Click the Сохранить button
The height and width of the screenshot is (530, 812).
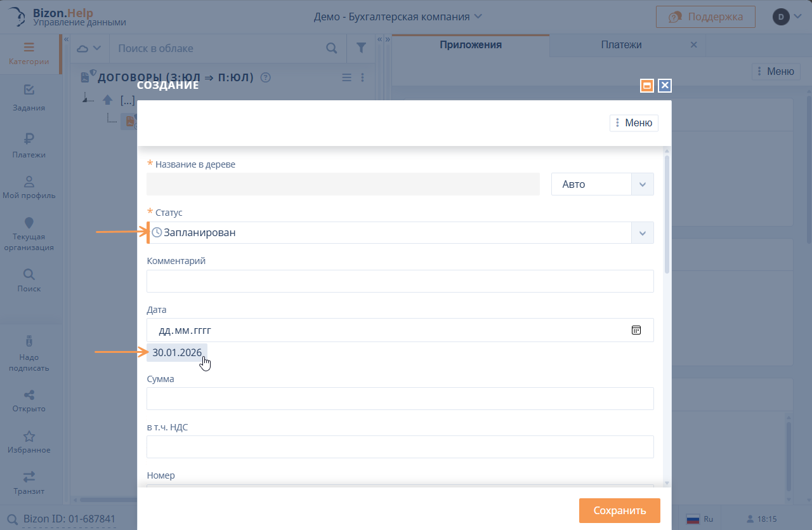(x=619, y=510)
